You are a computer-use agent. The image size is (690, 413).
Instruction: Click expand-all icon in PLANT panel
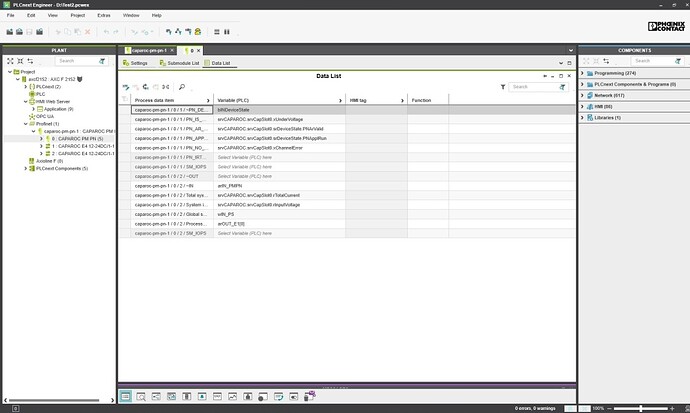click(10, 61)
